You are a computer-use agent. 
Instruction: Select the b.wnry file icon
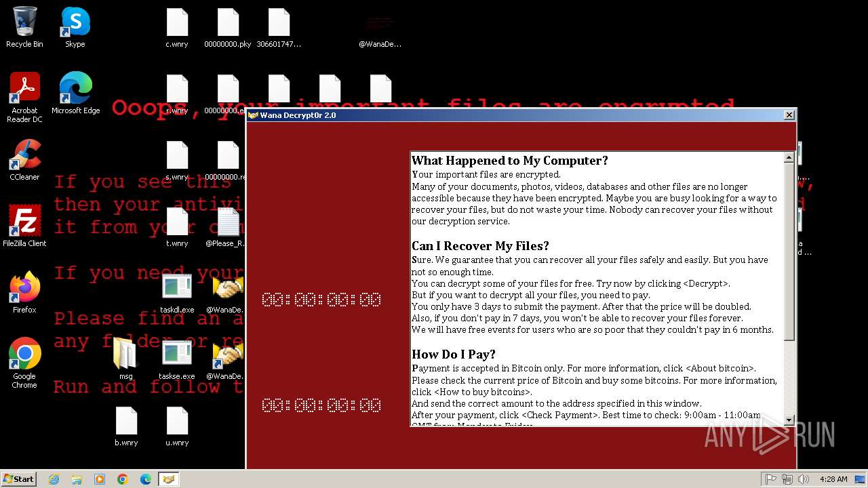(x=126, y=426)
